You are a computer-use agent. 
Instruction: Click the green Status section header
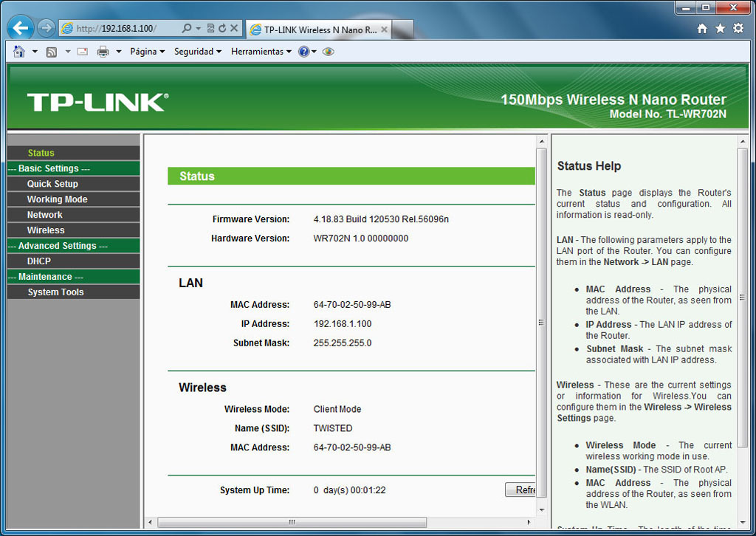coord(351,176)
